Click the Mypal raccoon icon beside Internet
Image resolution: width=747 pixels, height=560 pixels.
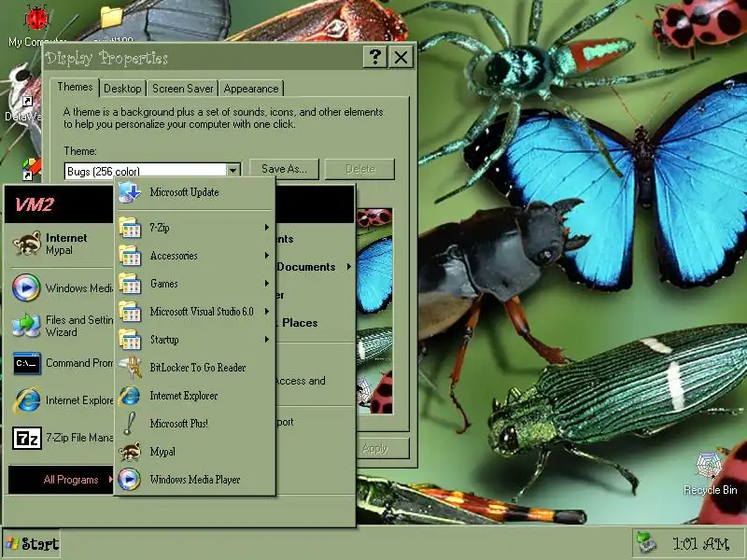point(27,244)
